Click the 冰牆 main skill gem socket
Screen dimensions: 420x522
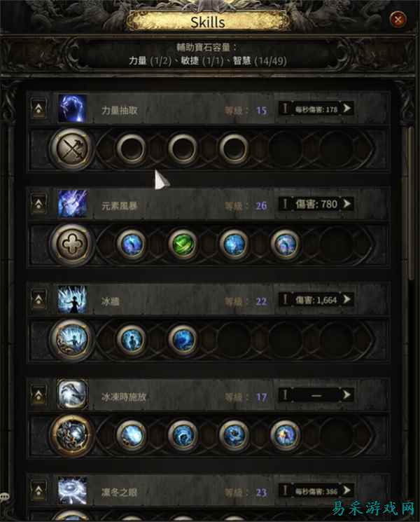(71, 340)
